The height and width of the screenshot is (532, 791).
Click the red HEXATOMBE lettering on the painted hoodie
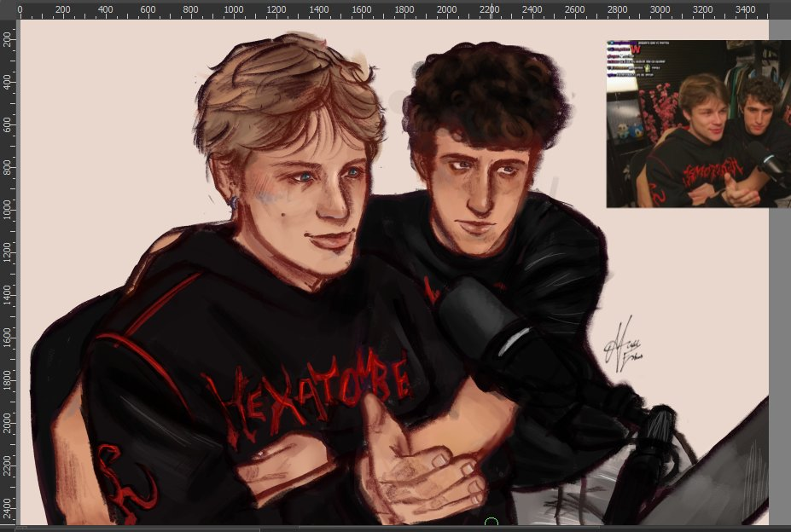tap(316, 393)
